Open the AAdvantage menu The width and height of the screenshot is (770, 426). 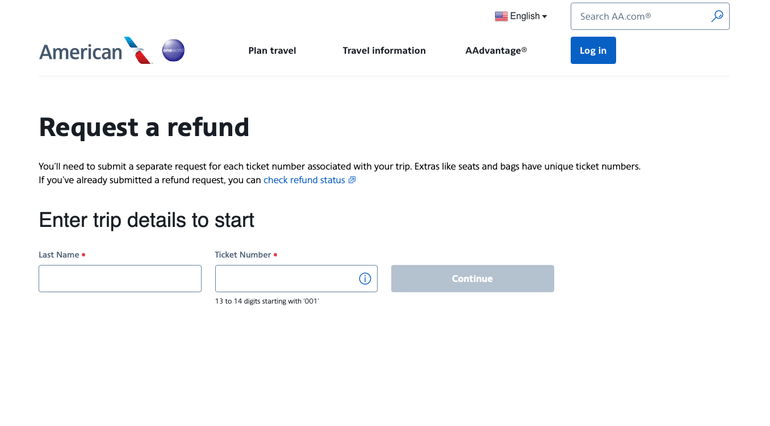tap(496, 50)
